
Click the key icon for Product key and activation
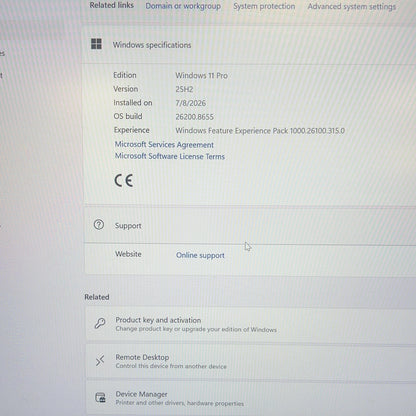[100, 323]
